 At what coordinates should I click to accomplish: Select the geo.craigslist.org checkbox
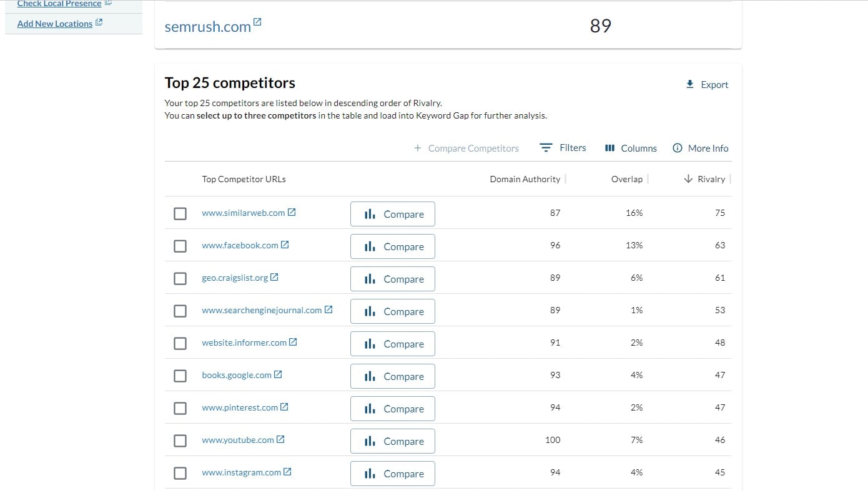180,278
